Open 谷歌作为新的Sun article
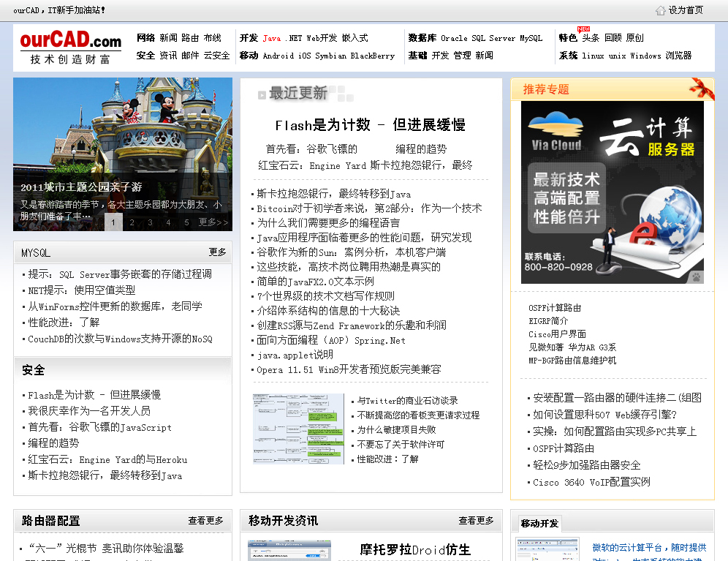 (352, 252)
